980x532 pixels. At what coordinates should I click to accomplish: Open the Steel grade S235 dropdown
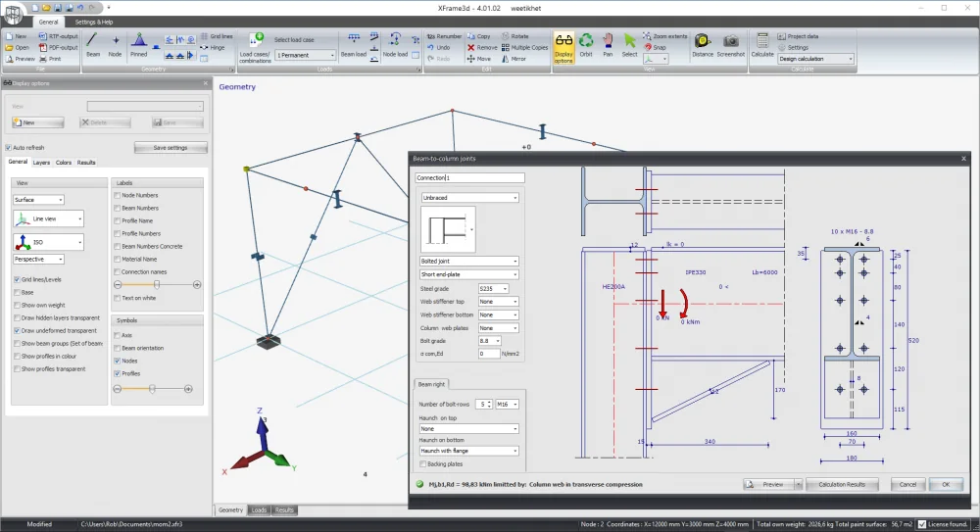(493, 288)
